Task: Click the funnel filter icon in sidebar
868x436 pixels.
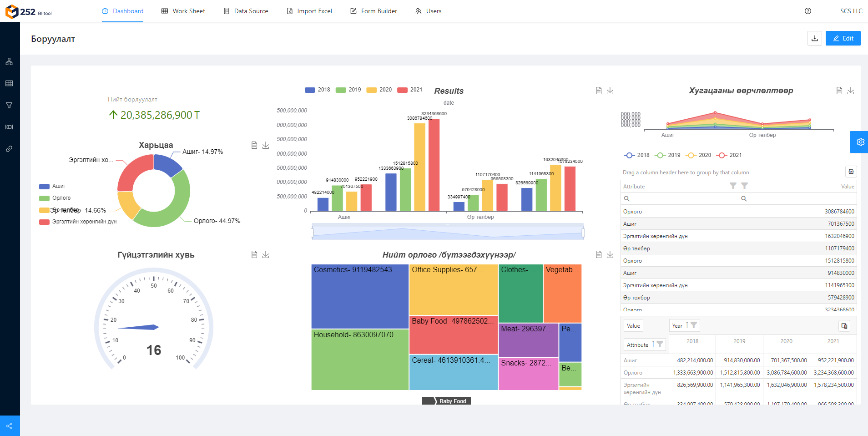Action: (x=9, y=105)
